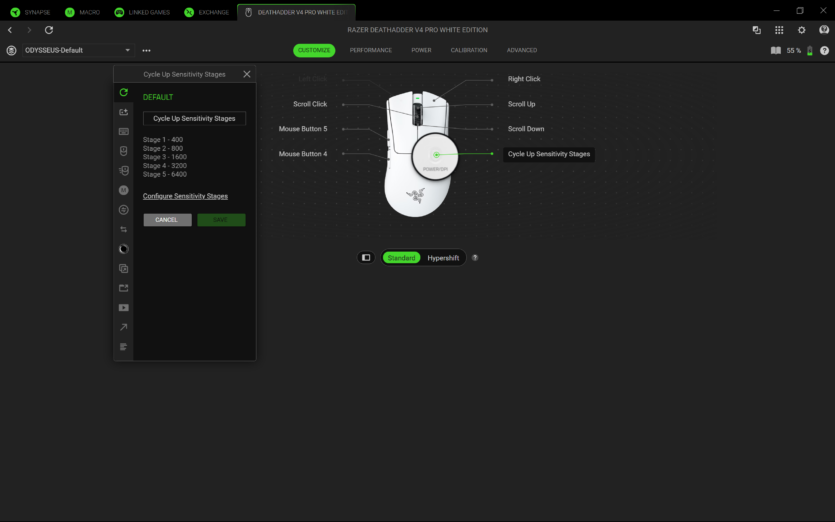Image resolution: width=835 pixels, height=522 pixels.
Task: Open Configure Sensitivity Stages link
Action: click(185, 196)
